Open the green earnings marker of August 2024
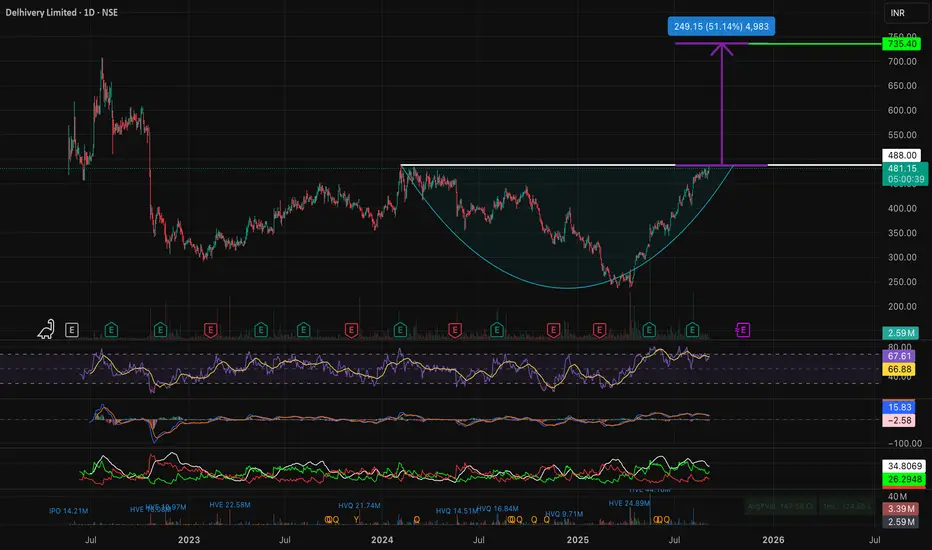Image resolution: width=932 pixels, height=550 pixels. coord(497,329)
